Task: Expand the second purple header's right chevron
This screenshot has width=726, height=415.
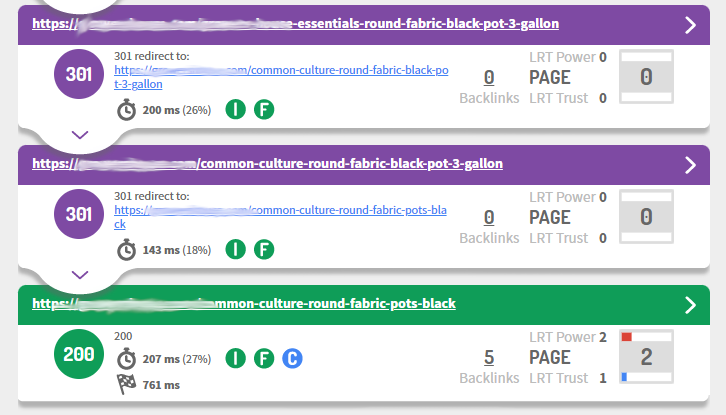Action: [690, 164]
